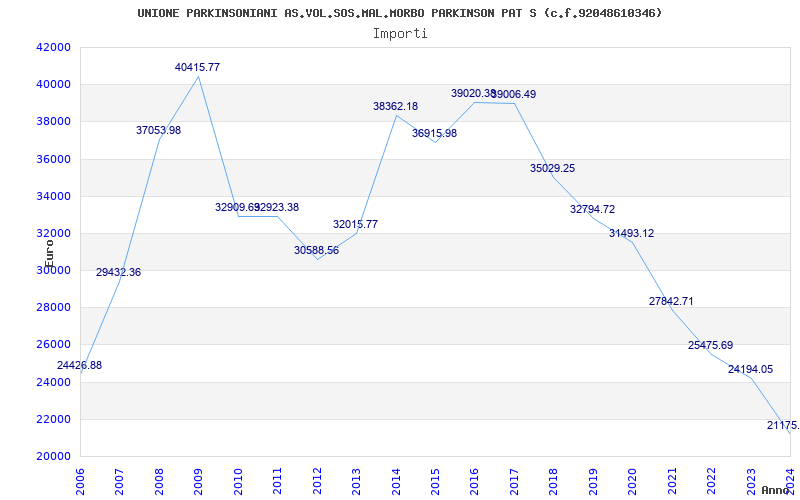This screenshot has height=500, width=800.
Task: Click the 32794.72 data label
Action: pyautogui.click(x=592, y=209)
